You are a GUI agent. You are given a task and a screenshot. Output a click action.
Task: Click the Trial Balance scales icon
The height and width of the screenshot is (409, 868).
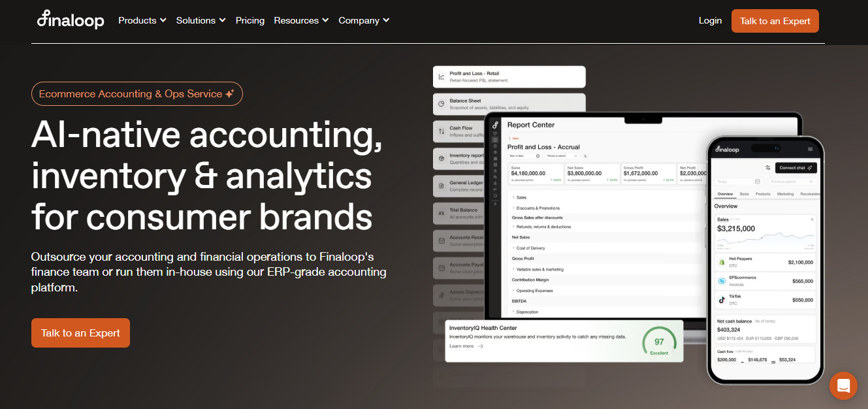(x=442, y=213)
